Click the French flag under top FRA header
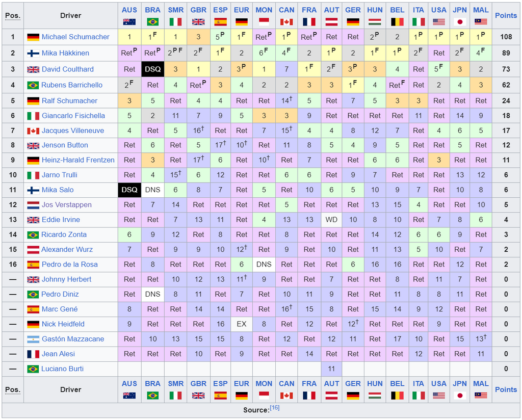The image size is (522, 420). pyautogui.click(x=309, y=22)
